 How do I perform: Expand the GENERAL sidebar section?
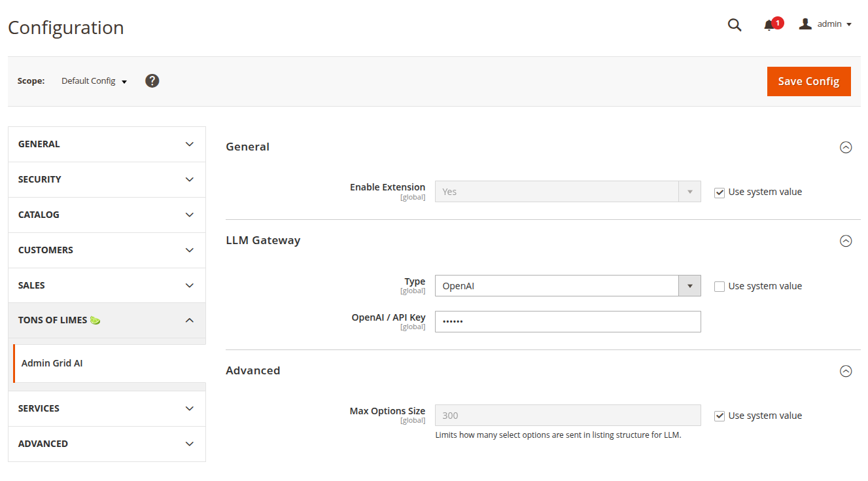pos(107,145)
